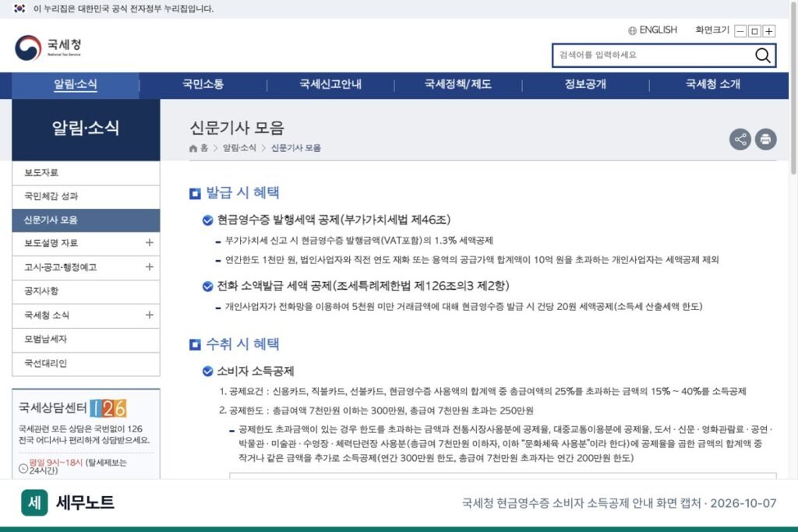Click the 화면크기 label

[712, 30]
